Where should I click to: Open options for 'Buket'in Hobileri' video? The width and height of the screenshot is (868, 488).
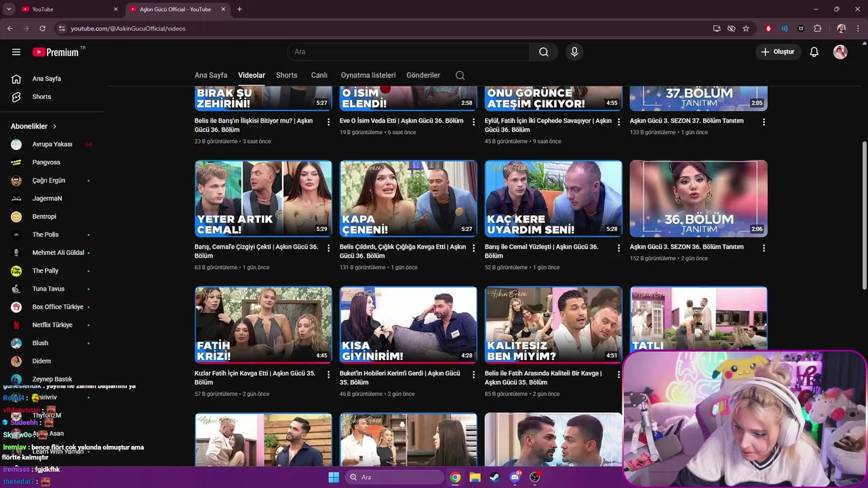[x=474, y=374]
